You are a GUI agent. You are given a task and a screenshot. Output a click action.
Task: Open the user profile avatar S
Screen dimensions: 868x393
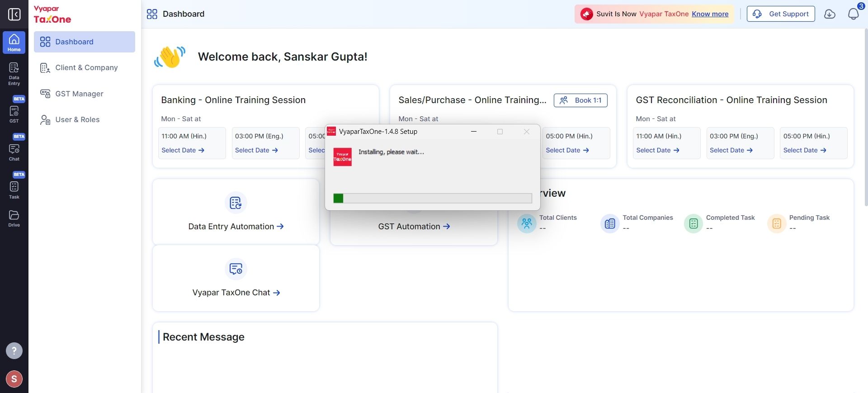(14, 379)
